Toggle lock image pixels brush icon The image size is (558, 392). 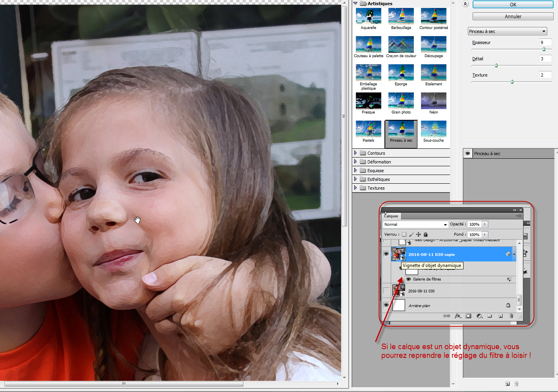411,234
